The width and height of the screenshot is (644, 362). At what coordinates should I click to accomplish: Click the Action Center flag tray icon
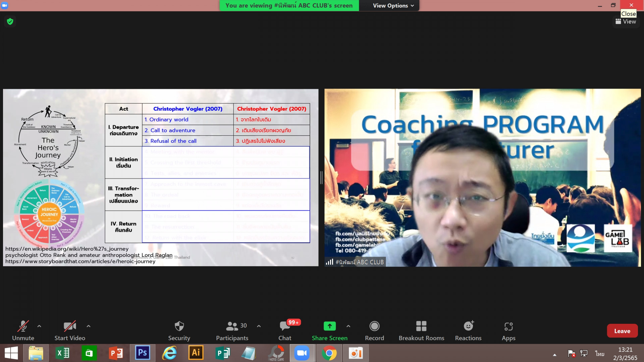point(572,353)
